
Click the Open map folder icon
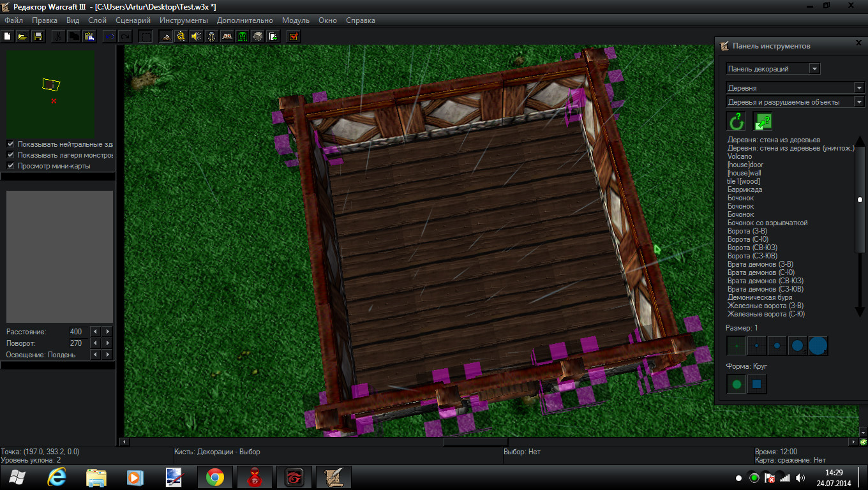[x=22, y=36]
